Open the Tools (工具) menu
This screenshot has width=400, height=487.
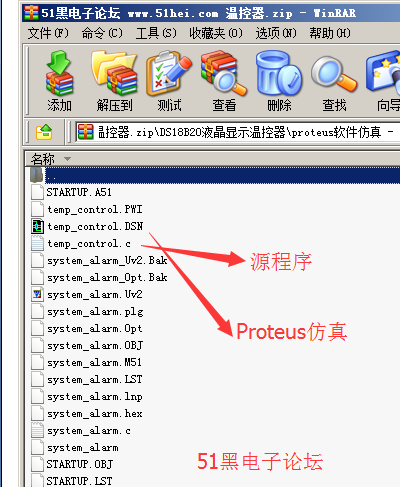[156, 33]
